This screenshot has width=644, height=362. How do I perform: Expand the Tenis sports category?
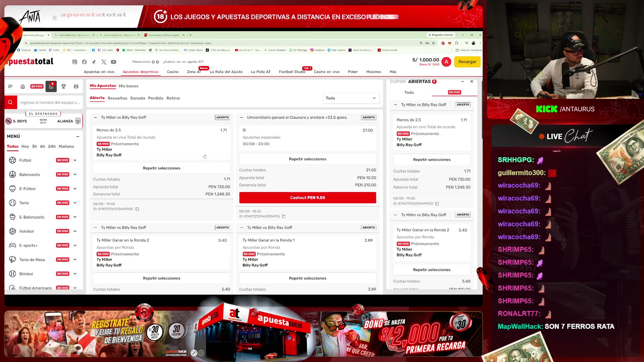click(75, 203)
